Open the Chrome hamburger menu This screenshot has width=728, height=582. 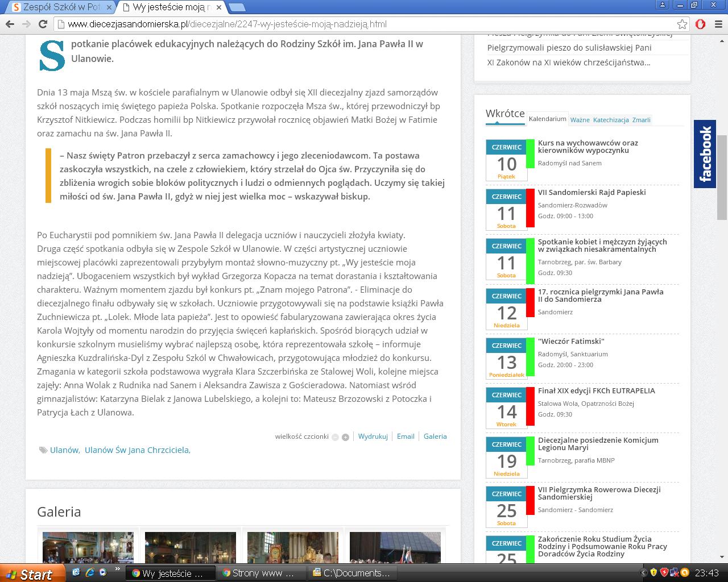tap(718, 24)
